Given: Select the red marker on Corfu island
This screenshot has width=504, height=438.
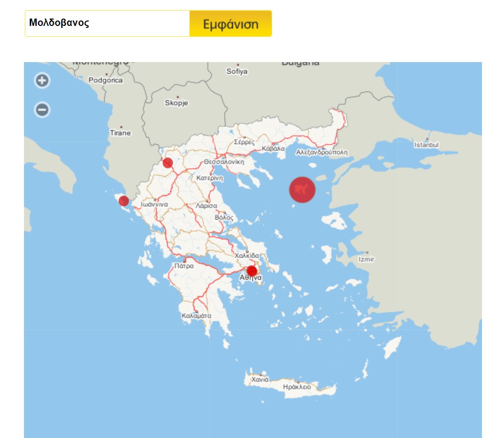Looking at the screenshot, I should tap(124, 201).
